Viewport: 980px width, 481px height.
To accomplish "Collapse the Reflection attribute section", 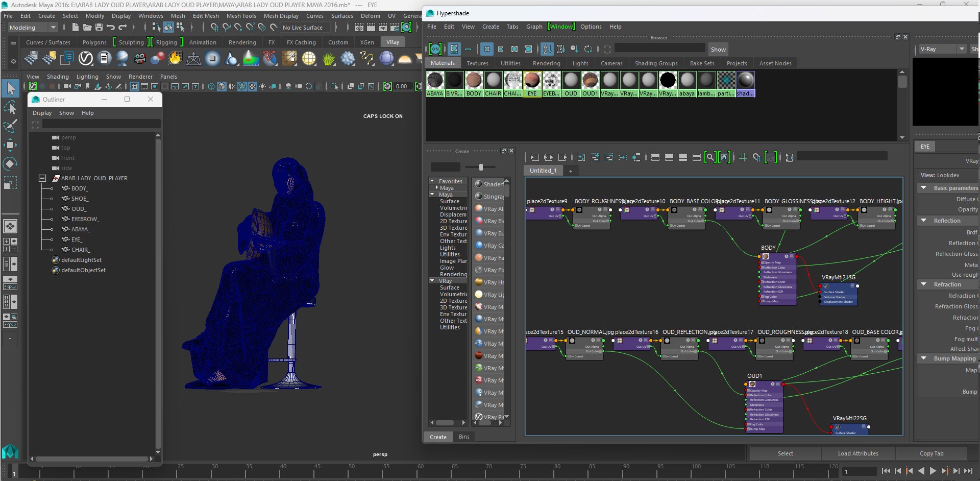I will tap(924, 220).
